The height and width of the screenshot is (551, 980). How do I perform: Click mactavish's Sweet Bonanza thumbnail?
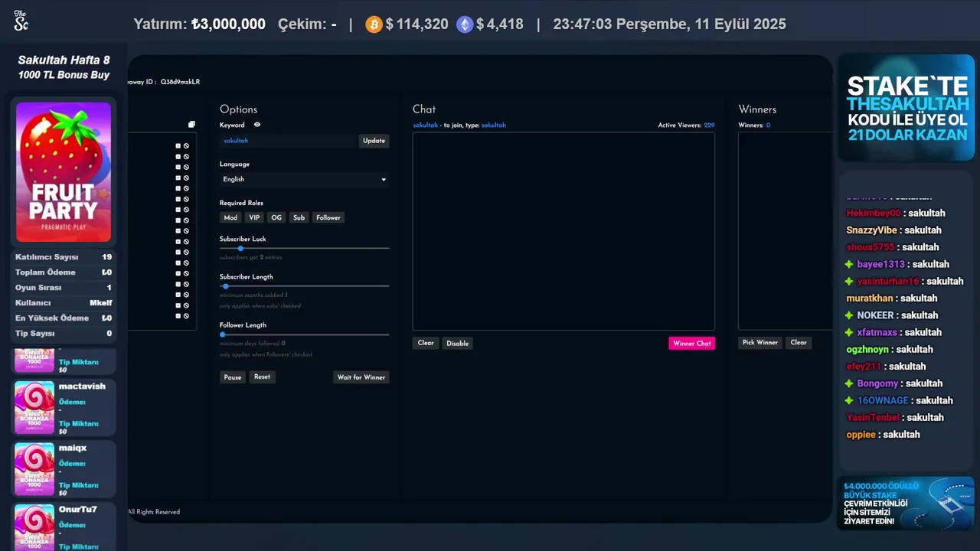34,407
